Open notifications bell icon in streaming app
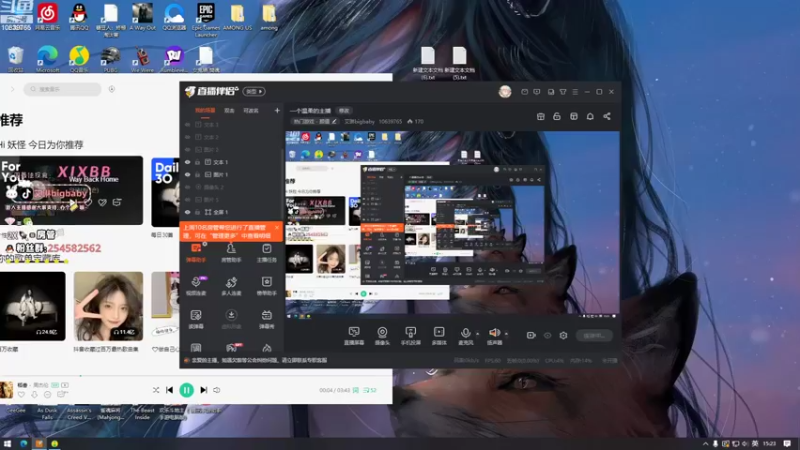Screen dimensions: 800x450 tap(590, 116)
